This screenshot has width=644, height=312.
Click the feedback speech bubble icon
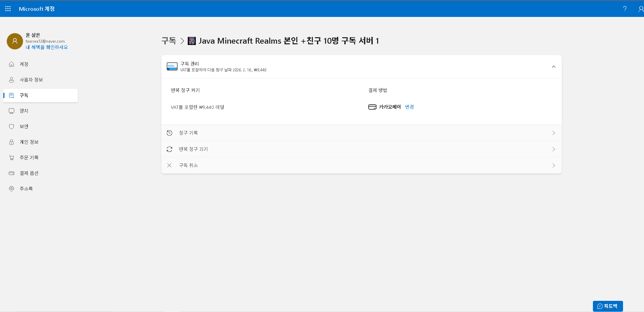click(x=600, y=306)
